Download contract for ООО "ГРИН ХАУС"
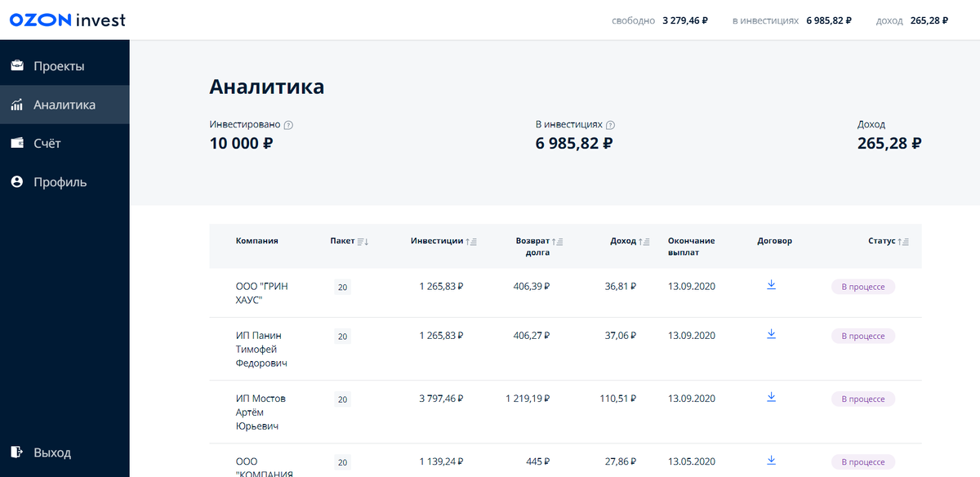 pyautogui.click(x=771, y=286)
